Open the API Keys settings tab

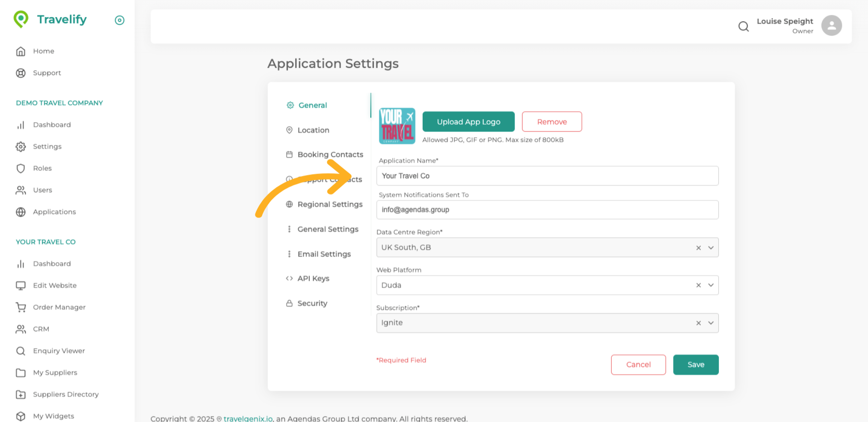(x=313, y=279)
